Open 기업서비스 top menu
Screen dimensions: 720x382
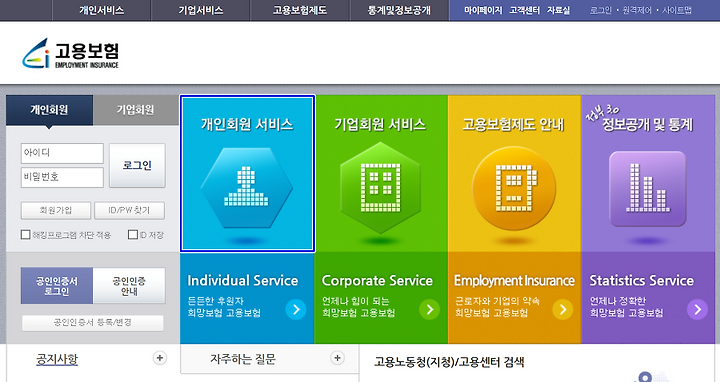pyautogui.click(x=201, y=10)
